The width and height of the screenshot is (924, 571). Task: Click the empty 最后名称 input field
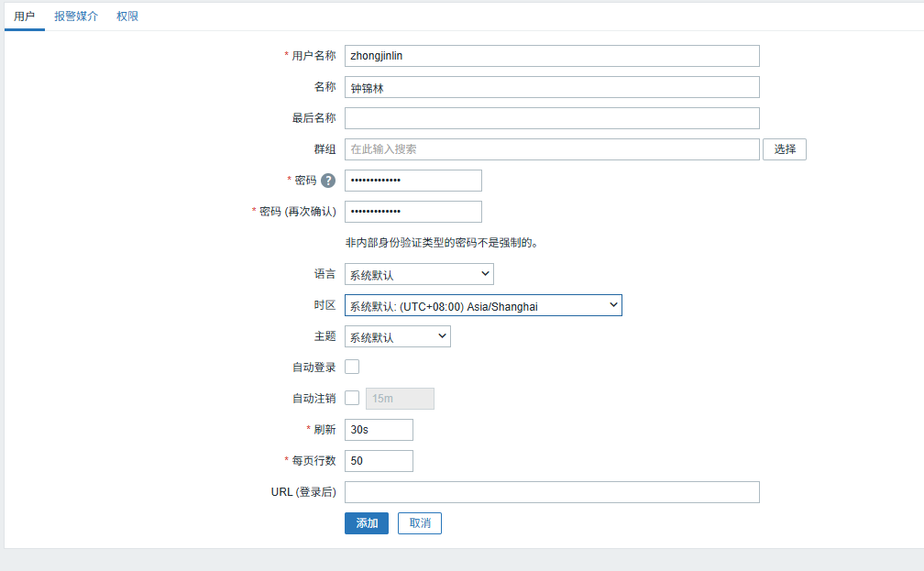click(552, 118)
